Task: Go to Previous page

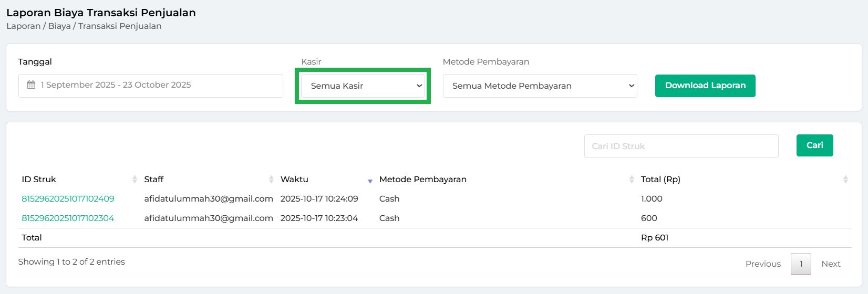Action: click(x=763, y=264)
